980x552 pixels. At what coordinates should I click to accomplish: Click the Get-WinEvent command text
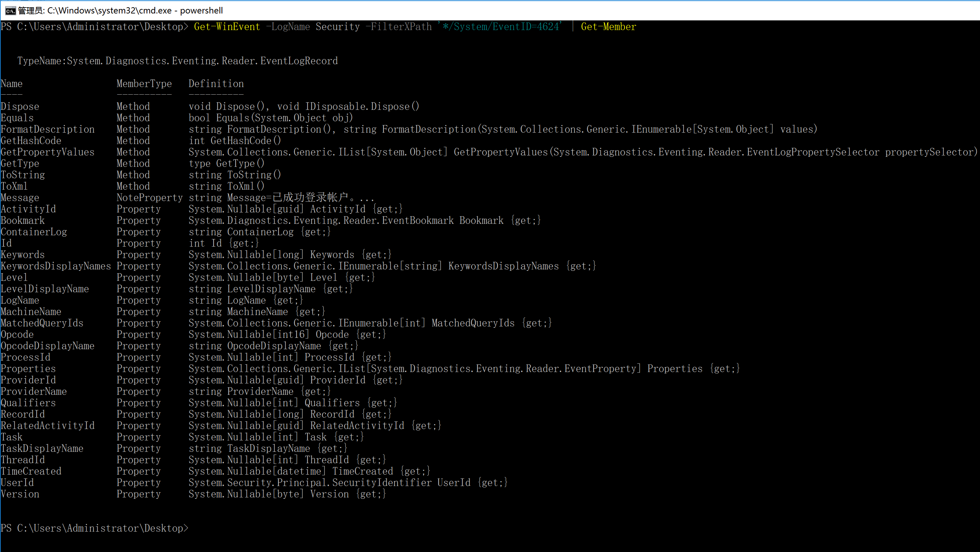[x=227, y=27]
